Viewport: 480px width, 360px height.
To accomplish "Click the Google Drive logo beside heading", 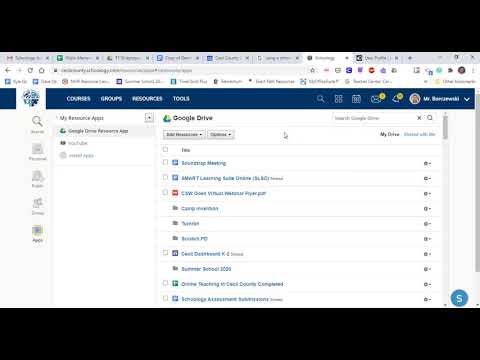I will [167, 118].
